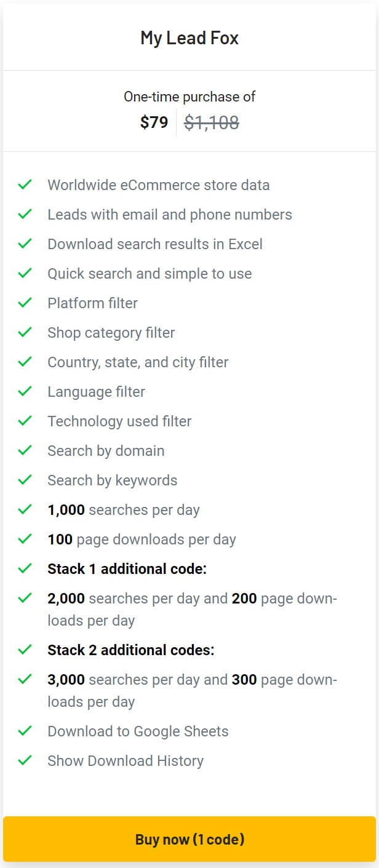
Task: Click checkmark beside Download to Google Sheets
Action: [25, 731]
